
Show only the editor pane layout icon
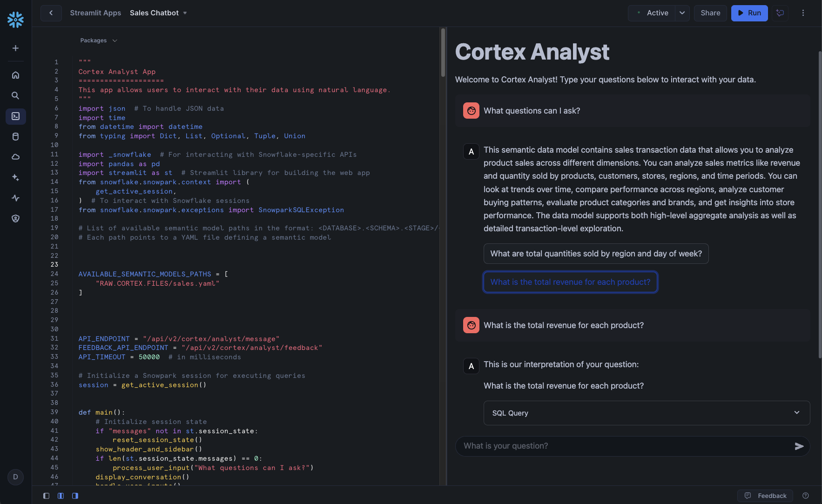click(x=46, y=496)
